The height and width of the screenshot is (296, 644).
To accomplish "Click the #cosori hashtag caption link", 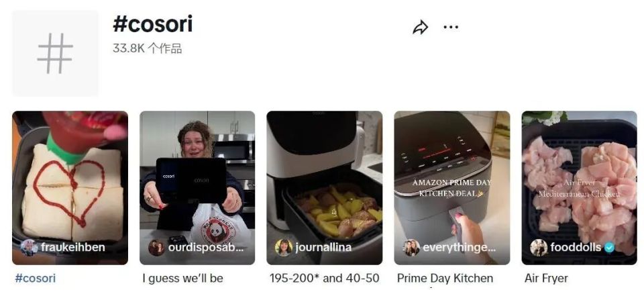I will [x=35, y=279].
